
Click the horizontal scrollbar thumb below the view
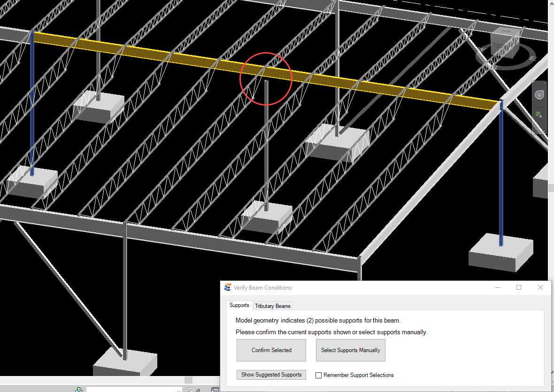pos(188,380)
